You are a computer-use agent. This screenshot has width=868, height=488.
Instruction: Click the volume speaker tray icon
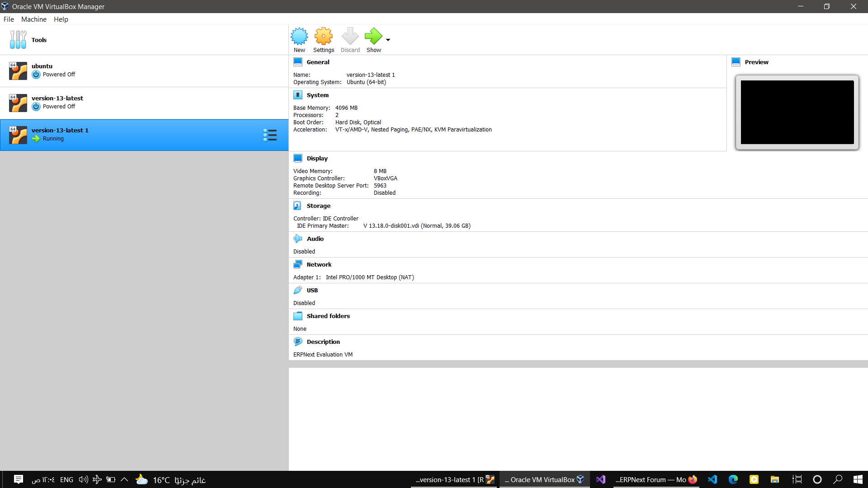(83, 479)
